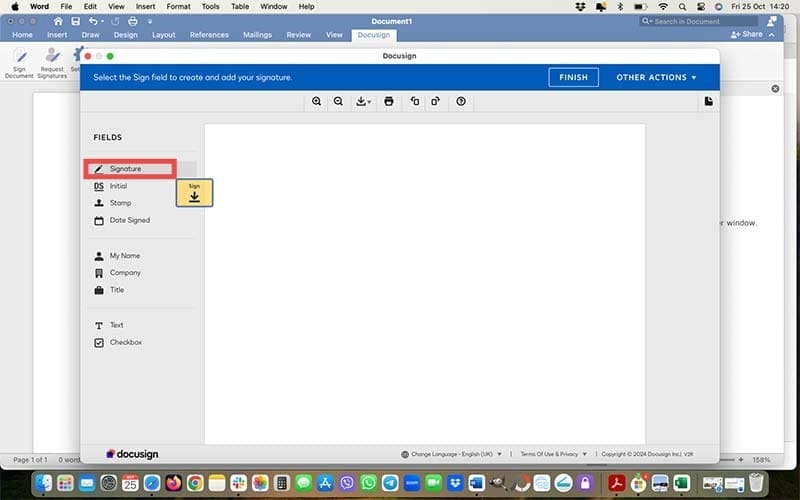Viewport: 800px width, 500px height.
Task: Open the help question mark icon
Action: [x=461, y=101]
